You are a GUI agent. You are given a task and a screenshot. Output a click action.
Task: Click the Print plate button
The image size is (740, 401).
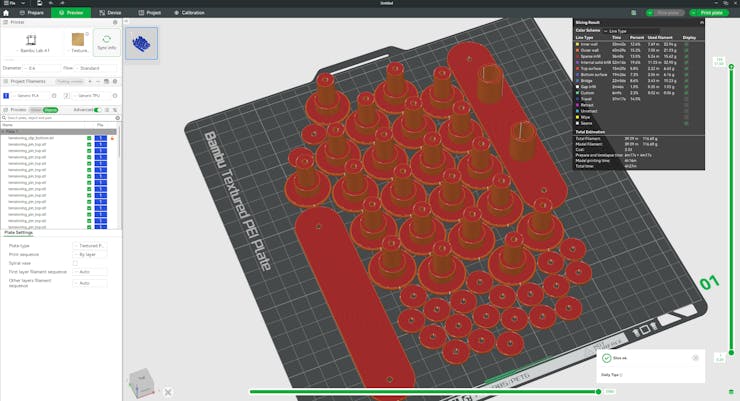pyautogui.click(x=710, y=13)
